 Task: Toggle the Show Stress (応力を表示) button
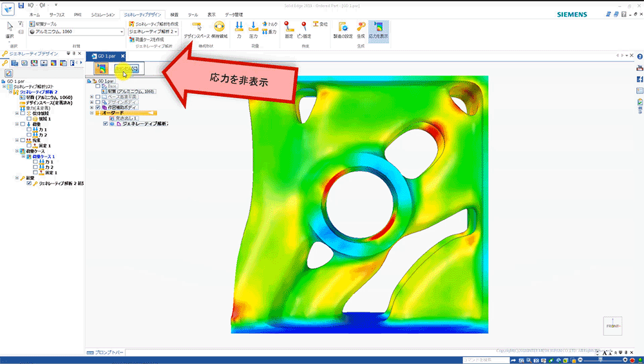tap(379, 28)
